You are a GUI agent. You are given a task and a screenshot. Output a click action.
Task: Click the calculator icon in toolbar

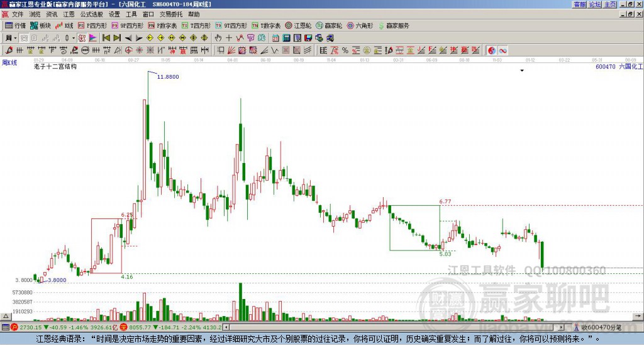click(x=286, y=38)
